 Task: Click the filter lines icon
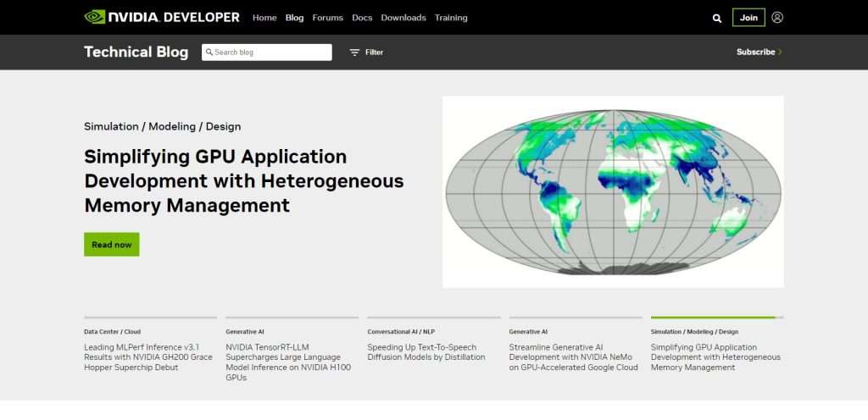pos(355,52)
